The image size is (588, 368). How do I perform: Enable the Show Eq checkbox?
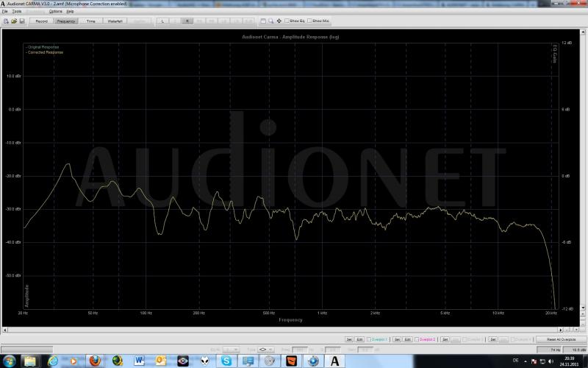coord(287,21)
